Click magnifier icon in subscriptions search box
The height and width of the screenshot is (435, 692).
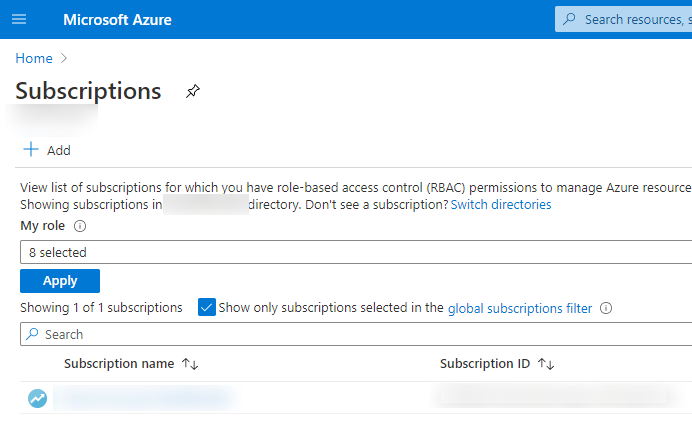[32, 334]
